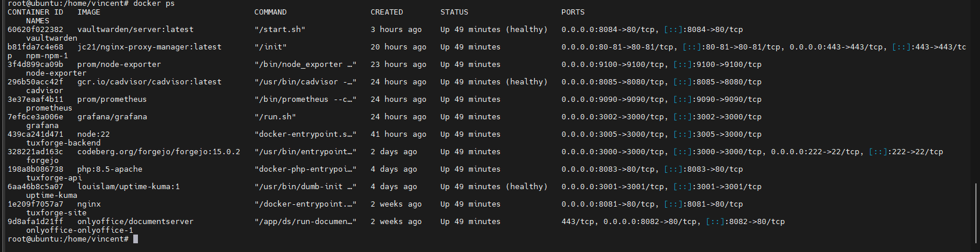Click the PORTS column header
Viewport: 980px width, 252px height.
click(x=573, y=12)
